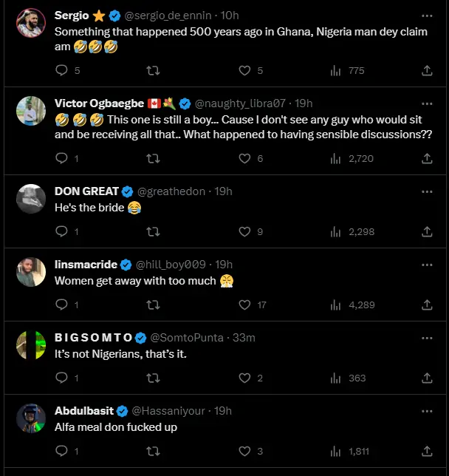449x476 pixels.
Task: Like Sergio's tweet about Ghana
Action: (244, 71)
